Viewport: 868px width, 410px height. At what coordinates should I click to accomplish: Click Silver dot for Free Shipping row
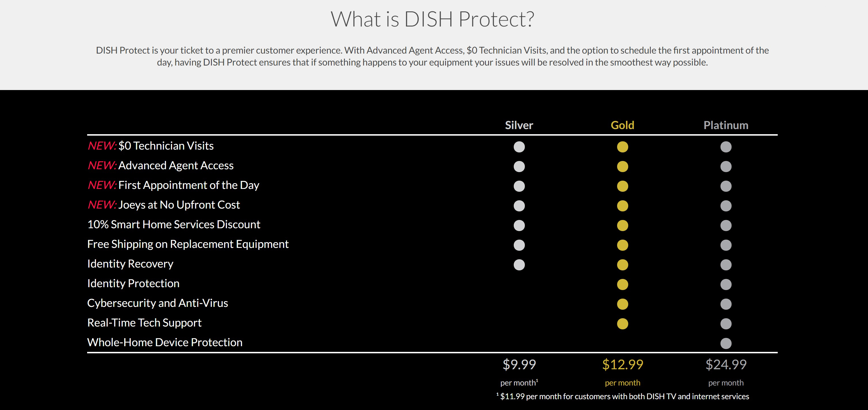(519, 245)
